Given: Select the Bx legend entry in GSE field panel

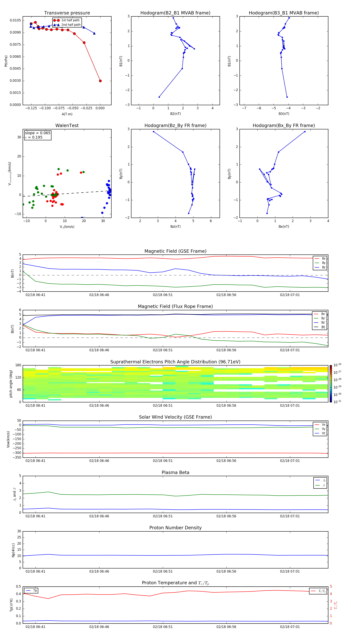Looking at the screenshot, I should coord(320,259).
